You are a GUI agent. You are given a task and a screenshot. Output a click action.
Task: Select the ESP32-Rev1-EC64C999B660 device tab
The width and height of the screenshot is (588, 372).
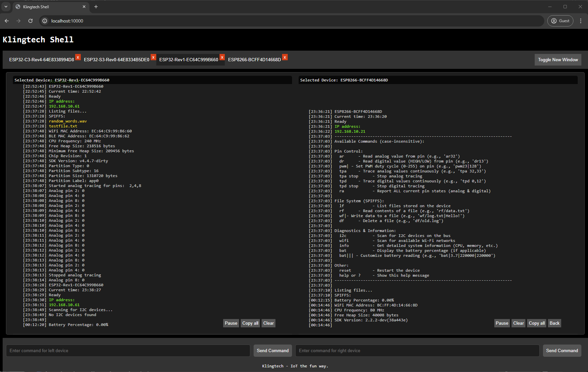click(189, 60)
